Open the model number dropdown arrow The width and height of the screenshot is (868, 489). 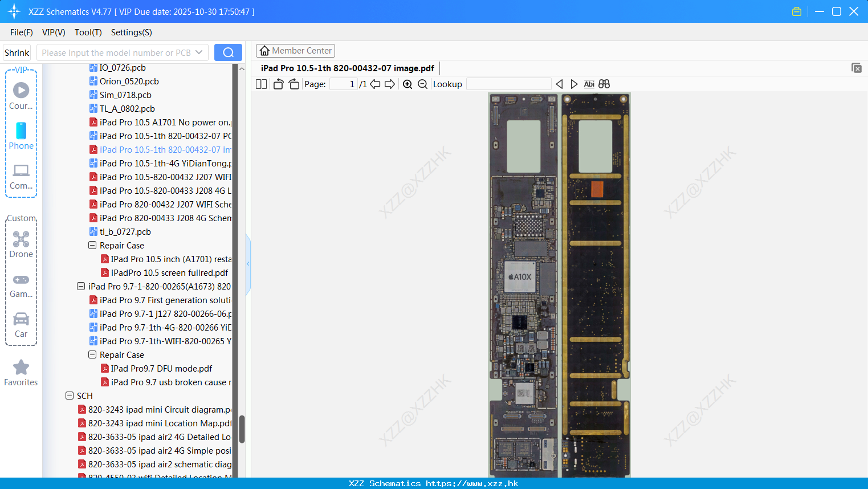pos(199,52)
